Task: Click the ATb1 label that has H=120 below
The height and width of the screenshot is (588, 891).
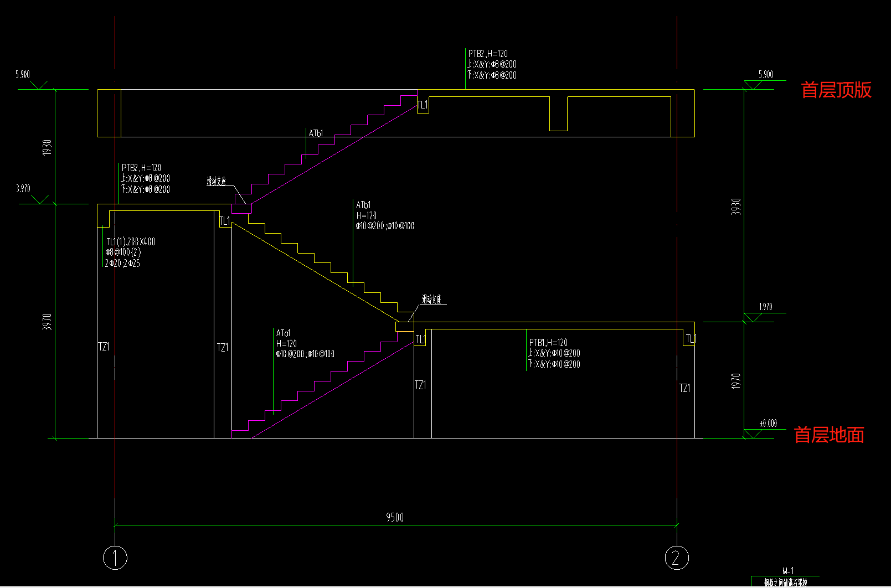Action: (x=363, y=205)
